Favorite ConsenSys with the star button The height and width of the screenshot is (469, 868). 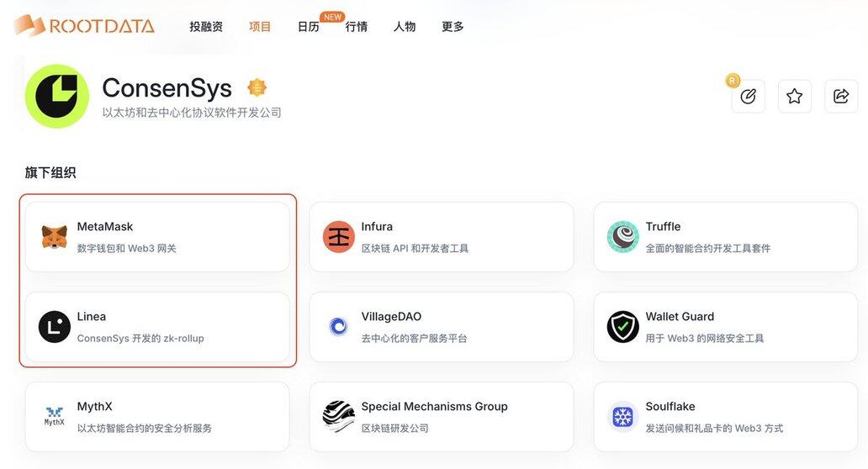pos(794,96)
